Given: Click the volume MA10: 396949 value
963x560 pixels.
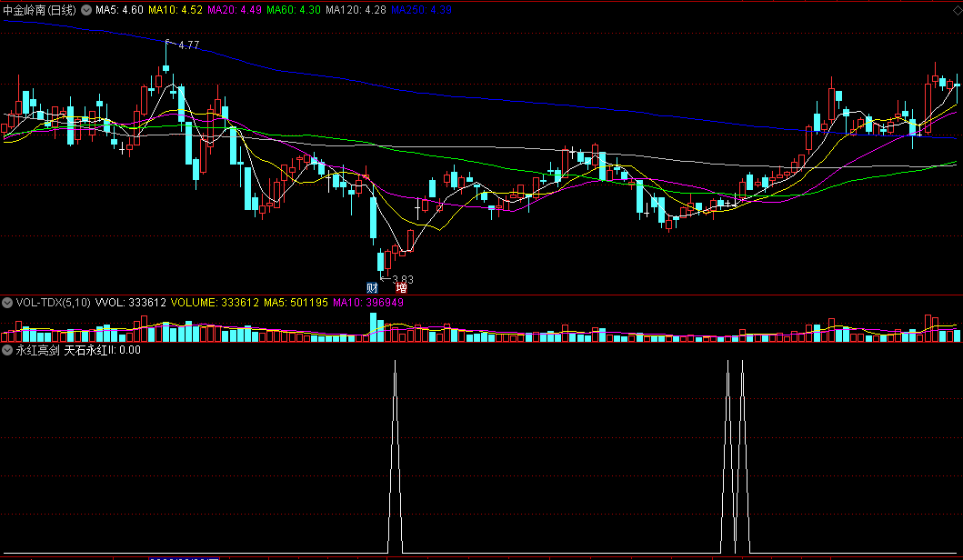Looking at the screenshot, I should (368, 302).
